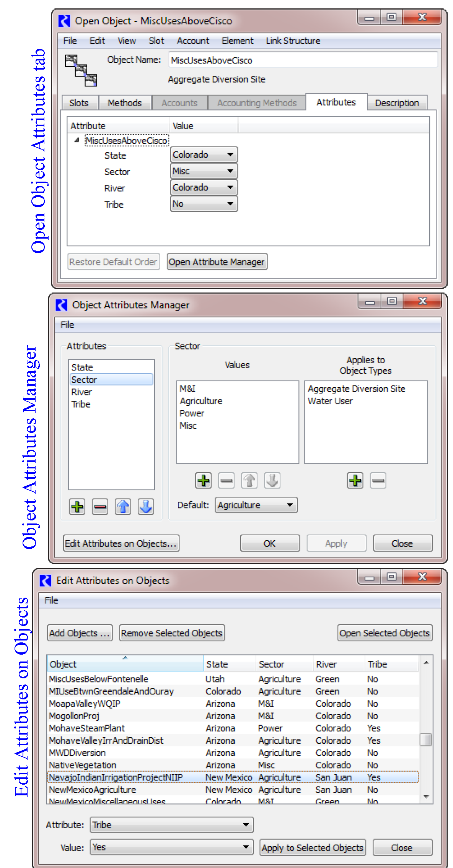The width and height of the screenshot is (453, 868).
Task: Switch to the Methods tab
Action: (124, 103)
